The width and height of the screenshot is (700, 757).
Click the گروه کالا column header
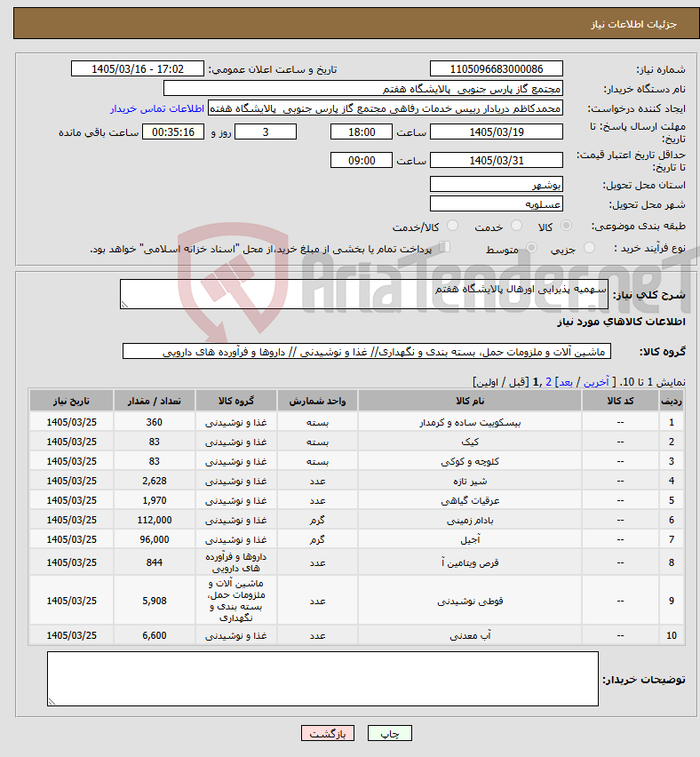236,401
